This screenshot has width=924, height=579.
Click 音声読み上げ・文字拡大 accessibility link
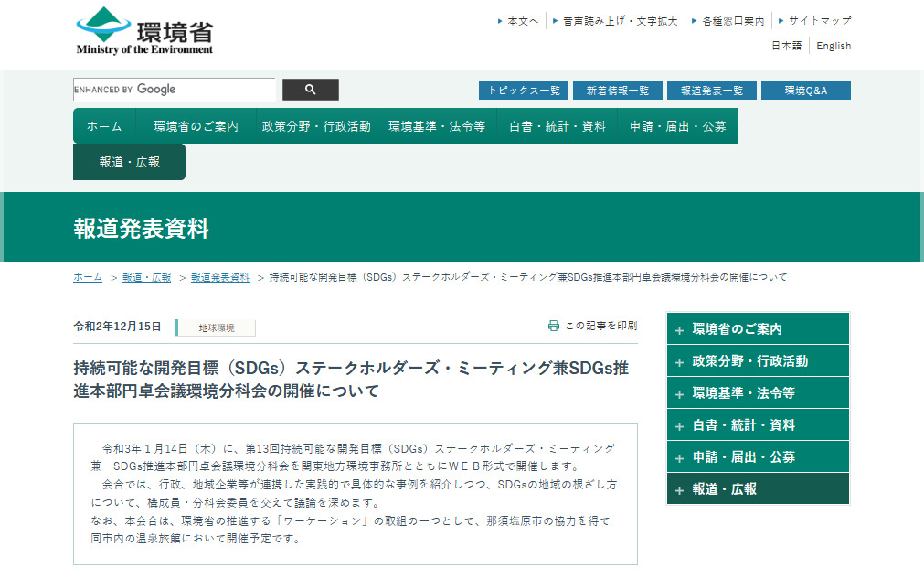(x=620, y=21)
